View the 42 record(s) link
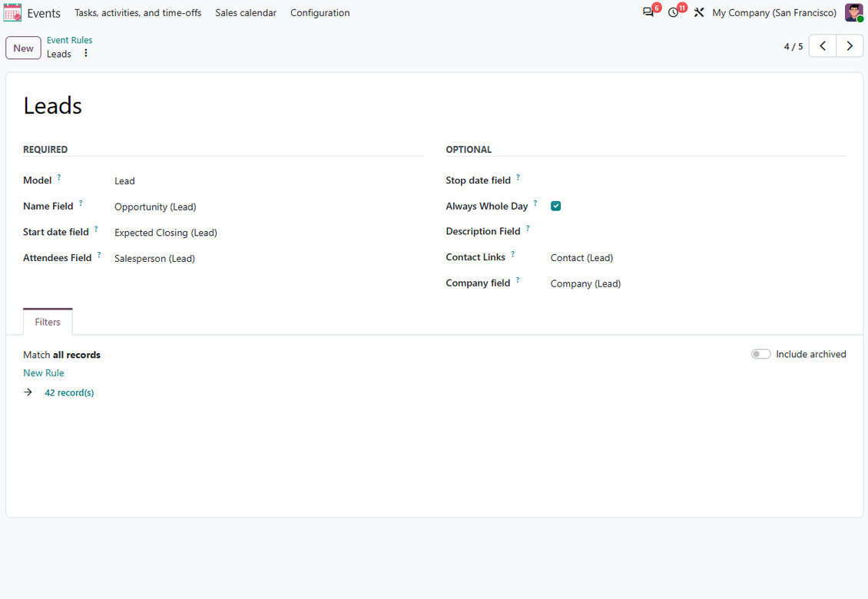The image size is (868, 599). (x=69, y=392)
